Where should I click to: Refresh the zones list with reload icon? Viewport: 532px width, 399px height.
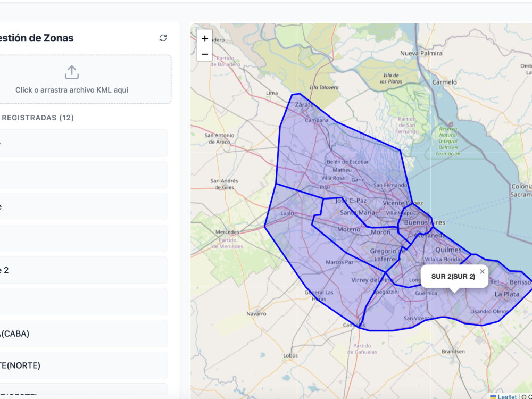[x=163, y=38]
